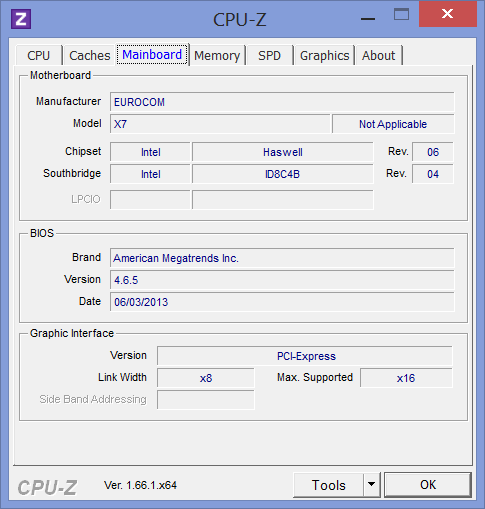The height and width of the screenshot is (509, 485).
Task: Click the Tools button
Action: [328, 485]
